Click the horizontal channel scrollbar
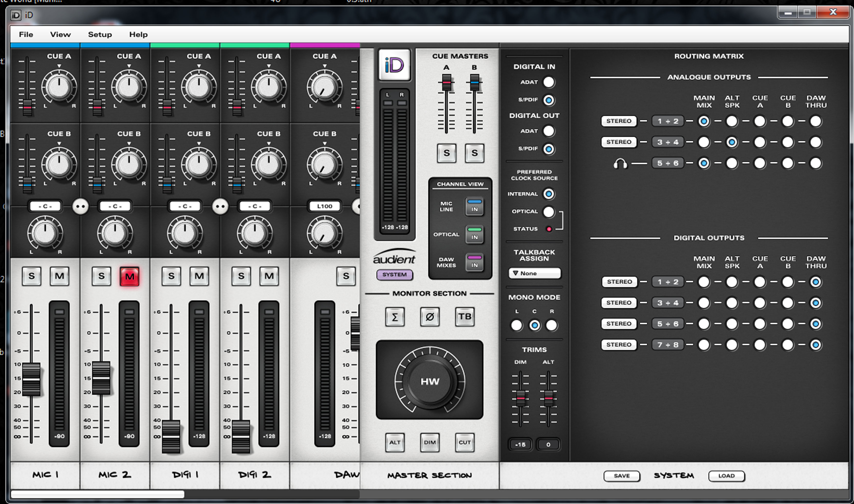Image resolution: width=854 pixels, height=504 pixels. click(x=98, y=494)
